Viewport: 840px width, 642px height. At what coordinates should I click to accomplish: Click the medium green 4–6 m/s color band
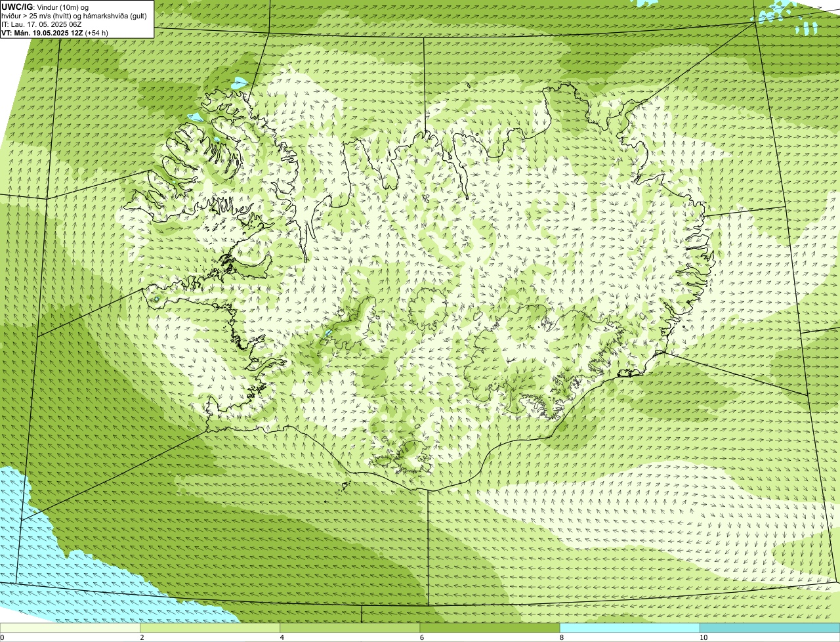350,628
